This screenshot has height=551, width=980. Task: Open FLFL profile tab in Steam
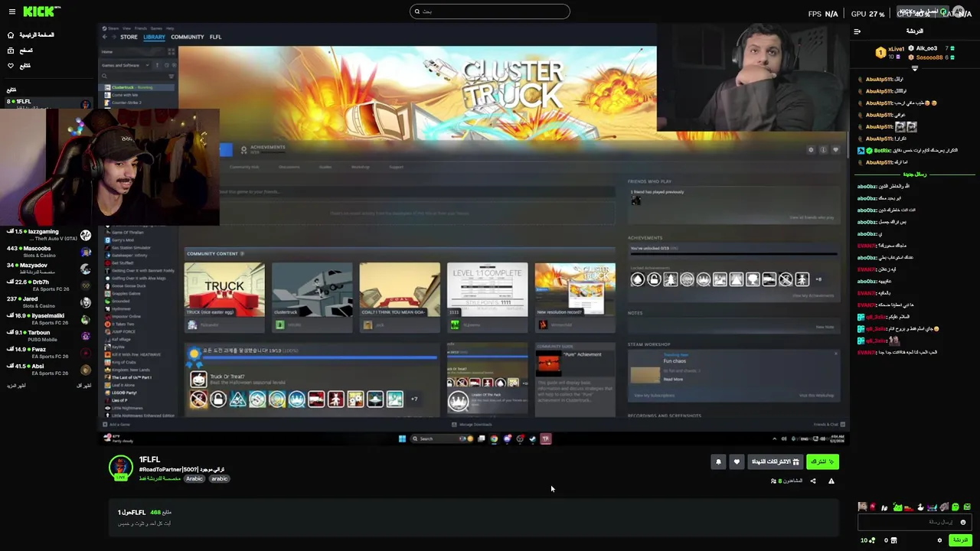coord(216,37)
